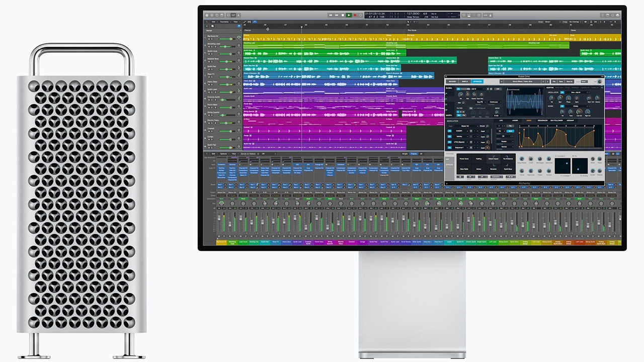The height and width of the screenshot is (362, 644).
Task: Click previous preset arrow in Alchemy
Action: (x=543, y=81)
